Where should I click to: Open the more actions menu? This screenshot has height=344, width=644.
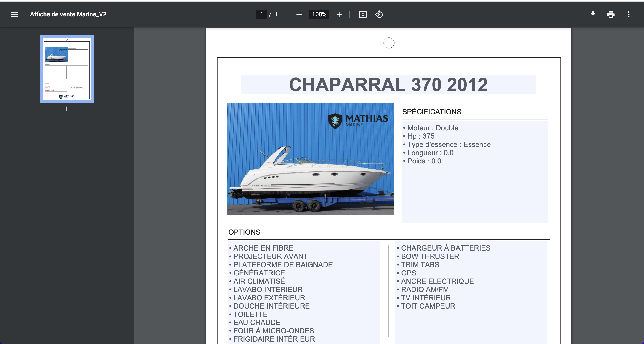coord(629,14)
